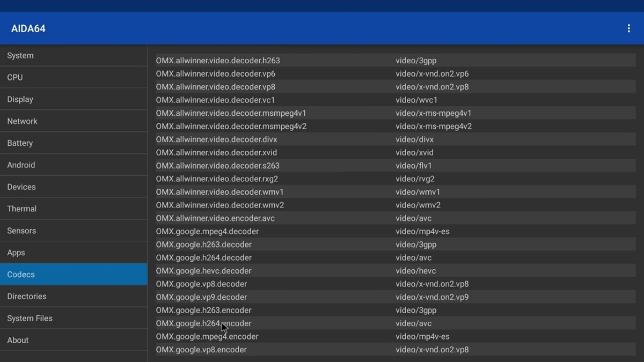Show System Files
Viewport: 644px width, 362px height.
click(74, 318)
